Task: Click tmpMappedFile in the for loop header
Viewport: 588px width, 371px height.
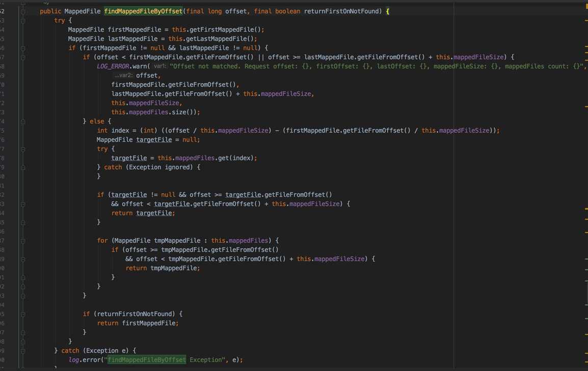Action: (x=177, y=241)
